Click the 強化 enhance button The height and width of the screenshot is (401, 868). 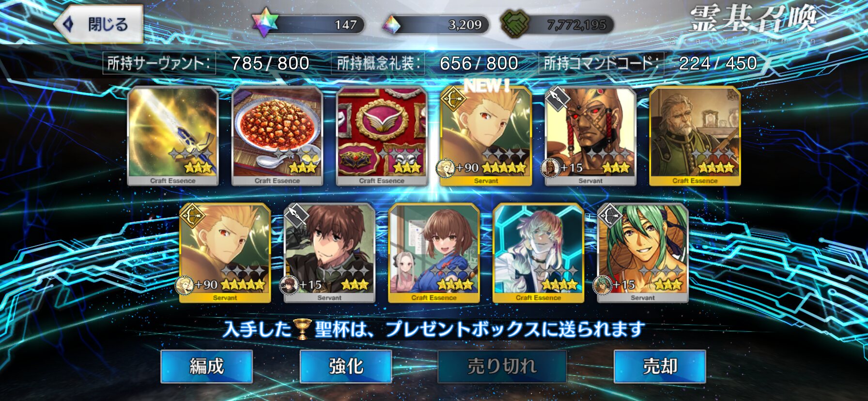click(x=346, y=367)
